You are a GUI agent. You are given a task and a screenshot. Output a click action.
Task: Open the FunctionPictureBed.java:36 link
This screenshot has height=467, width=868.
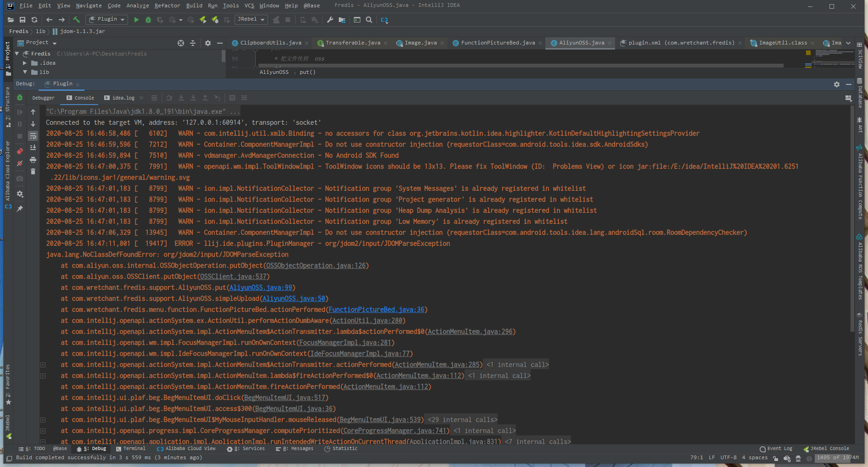[376, 310]
